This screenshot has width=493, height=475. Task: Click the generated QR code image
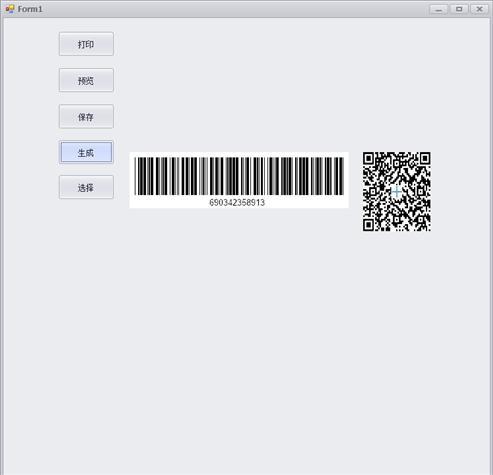point(397,191)
